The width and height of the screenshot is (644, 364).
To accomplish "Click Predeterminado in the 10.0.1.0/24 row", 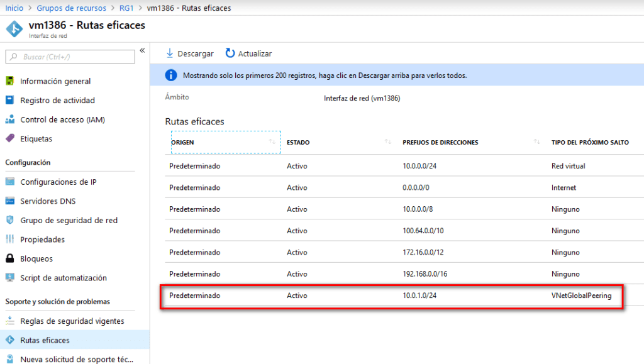I will coord(195,295).
